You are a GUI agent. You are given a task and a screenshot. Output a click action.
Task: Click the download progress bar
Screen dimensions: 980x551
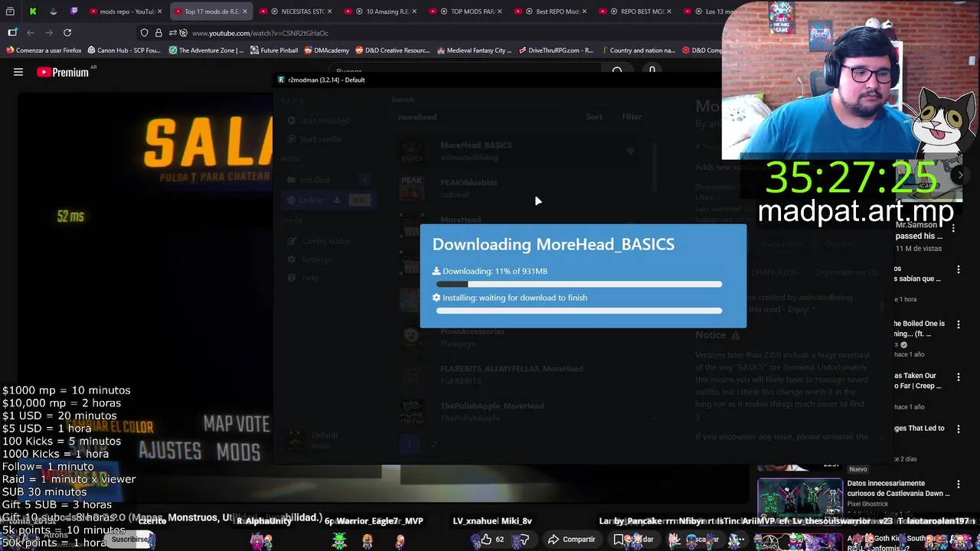tap(579, 285)
